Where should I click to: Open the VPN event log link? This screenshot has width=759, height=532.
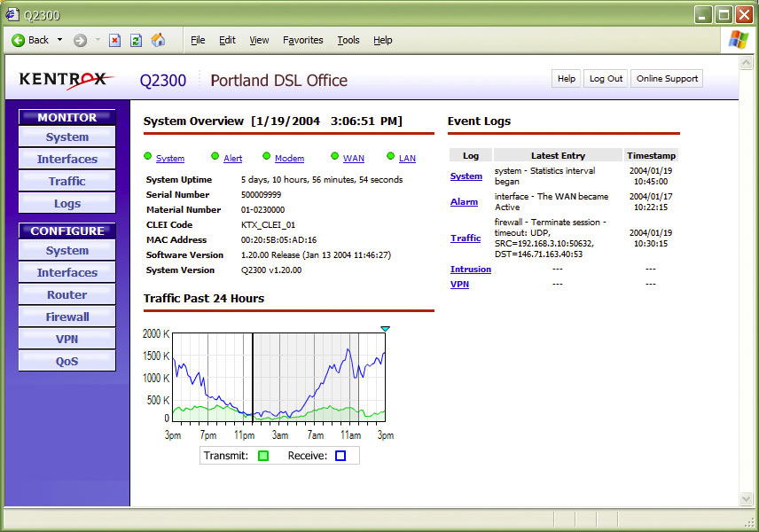tap(459, 284)
